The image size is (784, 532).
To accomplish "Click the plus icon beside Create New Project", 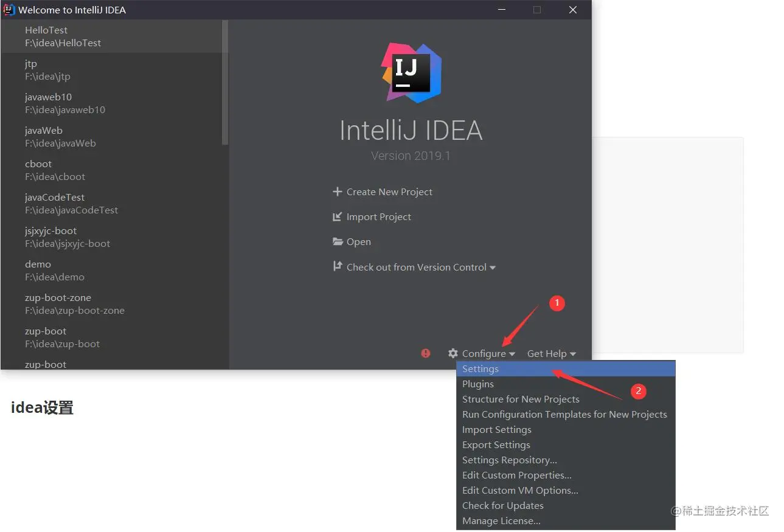I will [338, 192].
